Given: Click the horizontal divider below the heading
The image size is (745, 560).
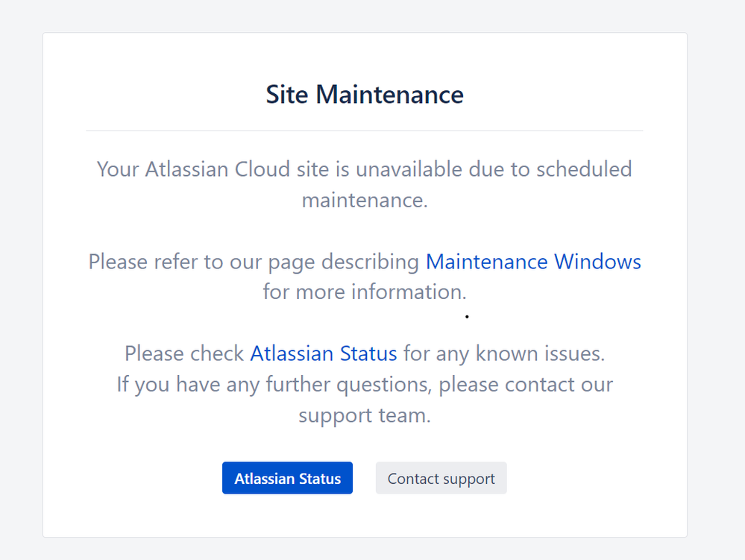Looking at the screenshot, I should click(x=365, y=130).
